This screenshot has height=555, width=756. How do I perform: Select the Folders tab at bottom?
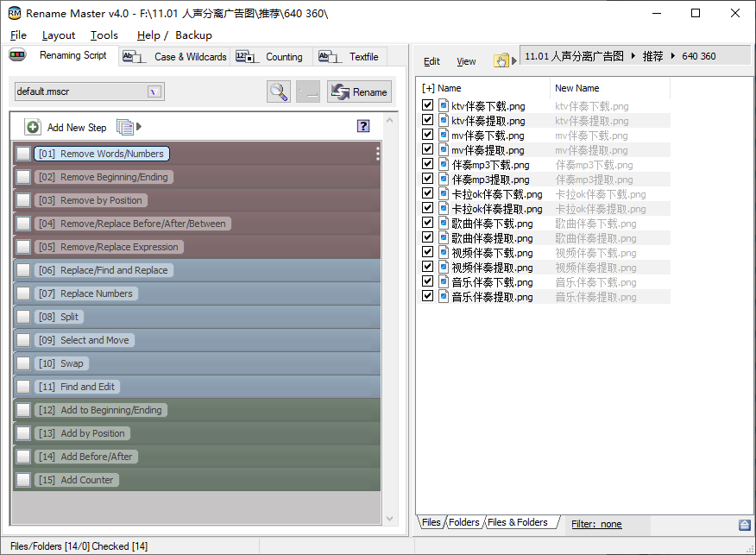point(464,522)
